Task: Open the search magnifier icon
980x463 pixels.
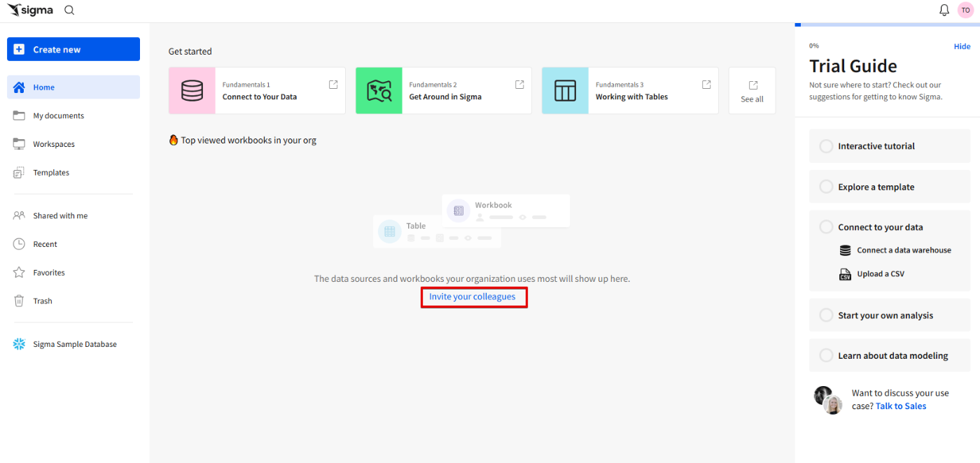Action: [69, 10]
